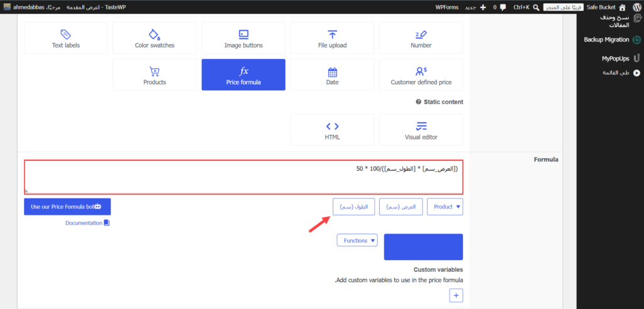
Task: Add a custom variable with plus button
Action: pyautogui.click(x=456, y=295)
